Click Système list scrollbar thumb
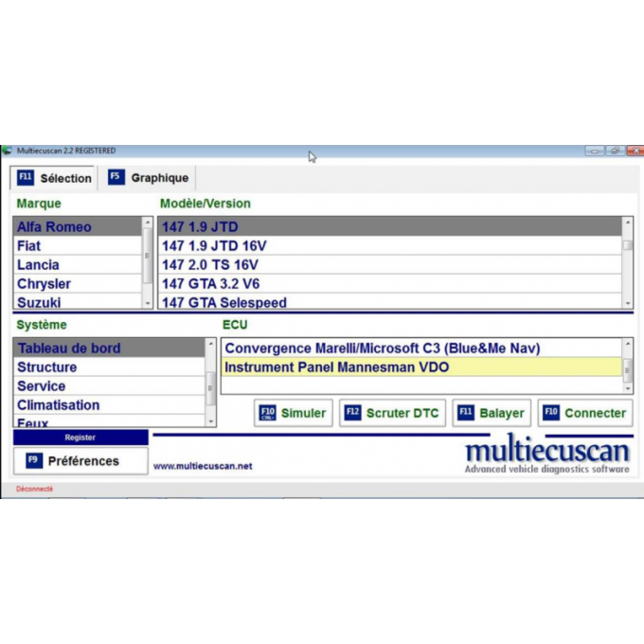The height and width of the screenshot is (644, 644). coord(210,388)
